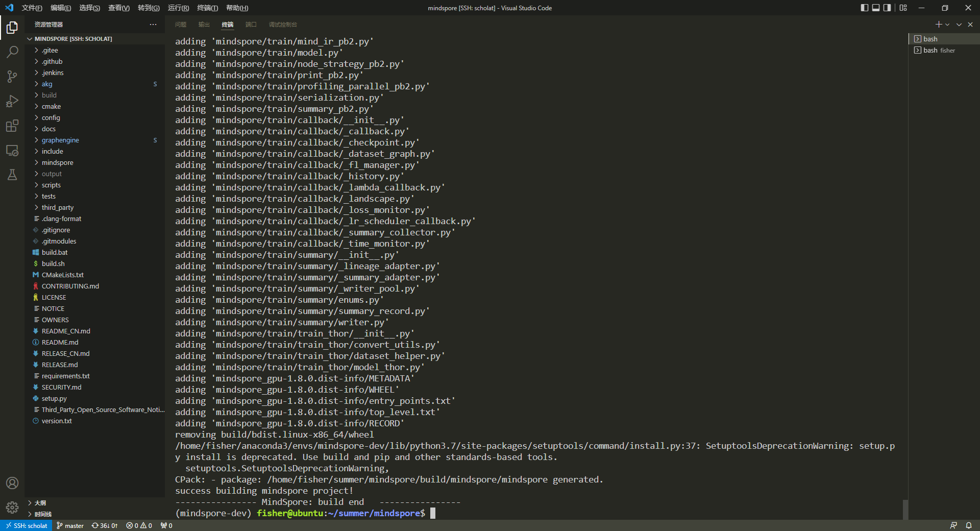Open the CMakeLists.txt file

[95, 275]
